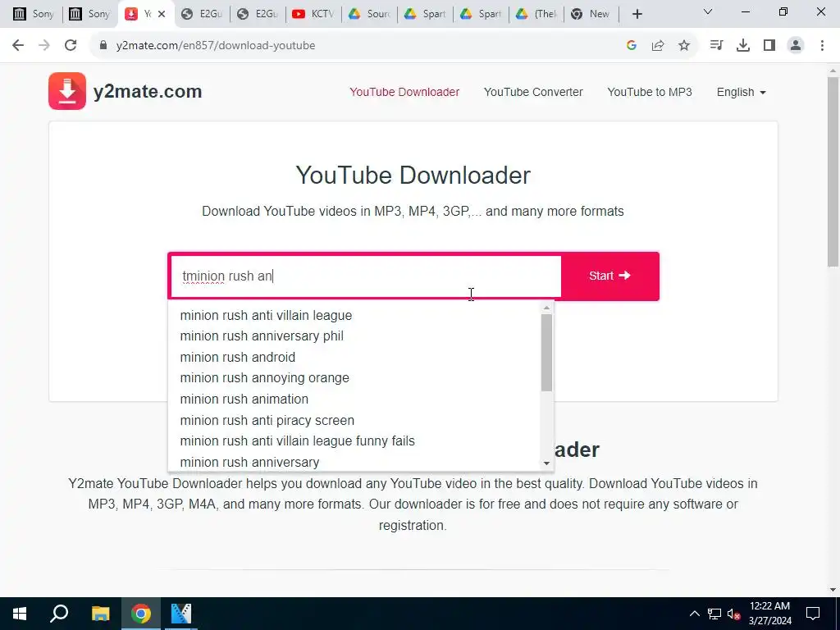Click the address bar URL

pos(216,46)
